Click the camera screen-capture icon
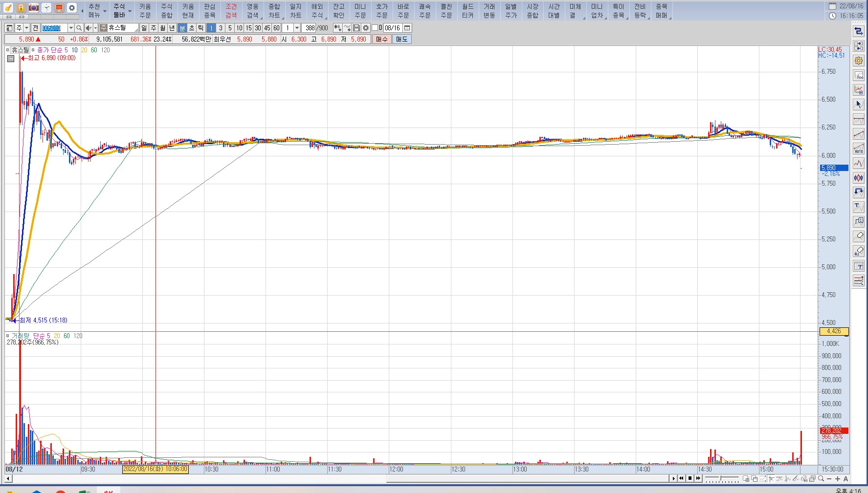The image size is (868, 493). click(34, 7)
